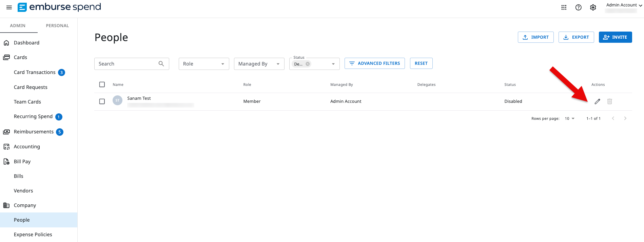Viewport: 644px width, 242px height.
Task: Click the search magnifier icon
Action: point(161,64)
